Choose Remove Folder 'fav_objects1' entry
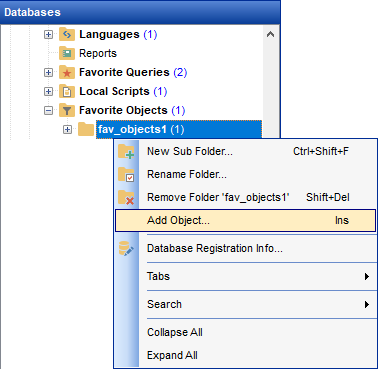Screen dimensions: 378x369 pyautogui.click(x=245, y=197)
